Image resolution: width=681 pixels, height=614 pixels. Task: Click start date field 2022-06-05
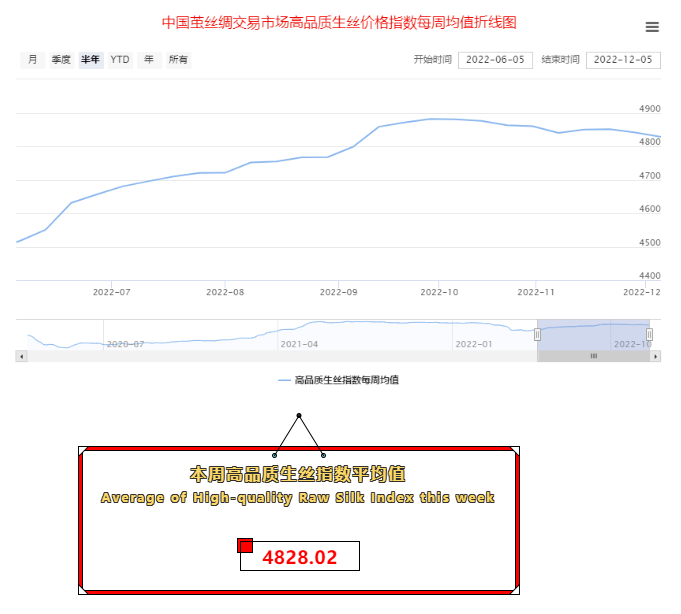click(x=495, y=60)
